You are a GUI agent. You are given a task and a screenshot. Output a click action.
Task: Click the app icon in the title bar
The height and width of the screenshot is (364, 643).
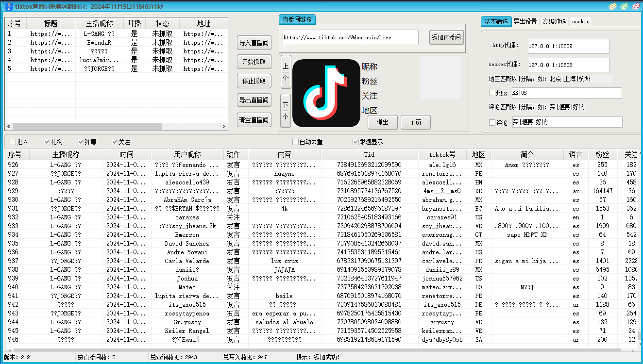click(8, 6)
